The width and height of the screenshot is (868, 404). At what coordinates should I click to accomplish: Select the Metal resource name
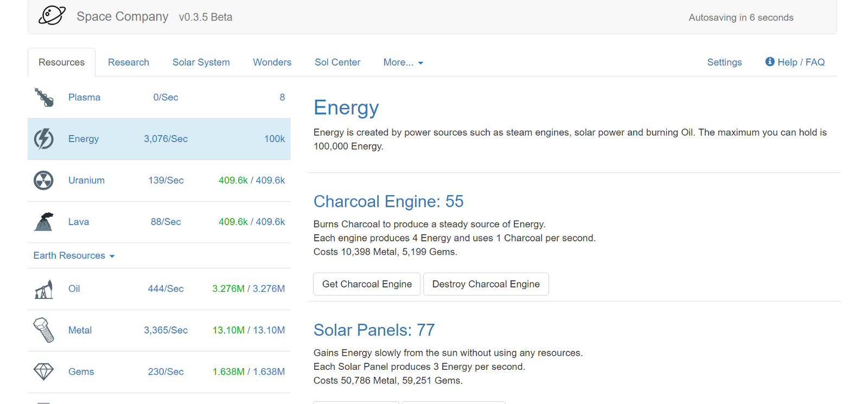coord(80,330)
